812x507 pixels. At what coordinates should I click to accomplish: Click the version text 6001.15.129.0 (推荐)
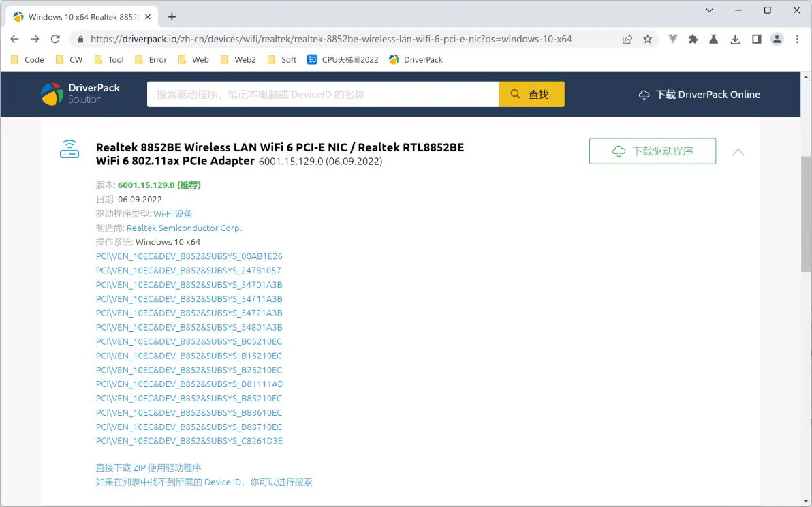[x=159, y=185]
